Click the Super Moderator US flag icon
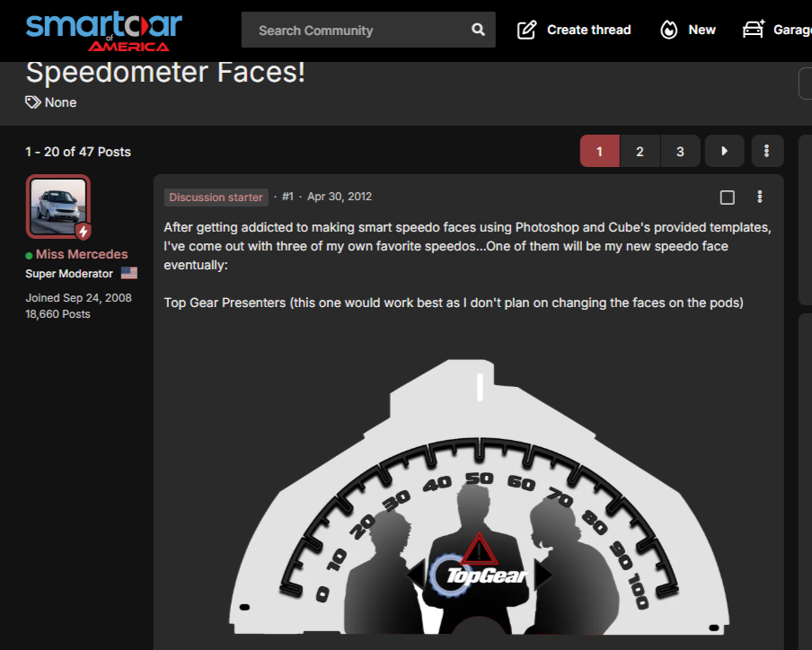The width and height of the screenshot is (812, 650). pyautogui.click(x=129, y=273)
